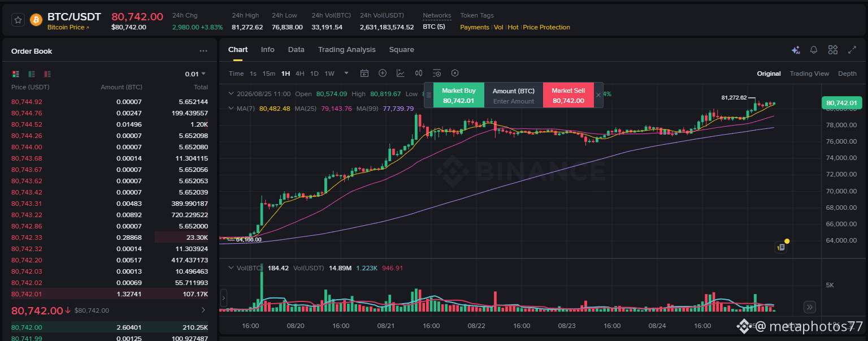Select the 1W chart interval

[x=329, y=74]
